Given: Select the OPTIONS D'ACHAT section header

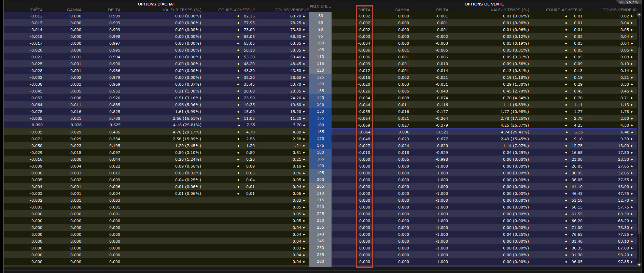Looking at the screenshot, I should pyautogui.click(x=156, y=4).
